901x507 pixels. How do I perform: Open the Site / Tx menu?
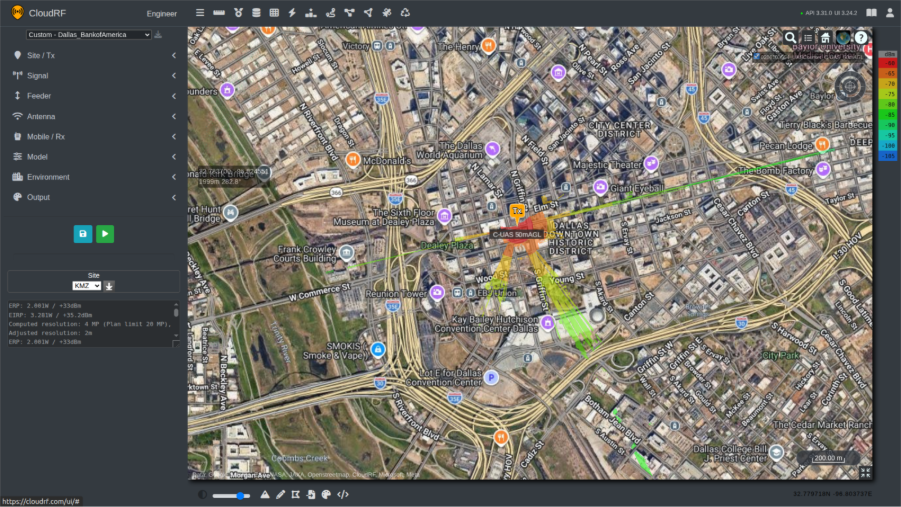coord(94,55)
